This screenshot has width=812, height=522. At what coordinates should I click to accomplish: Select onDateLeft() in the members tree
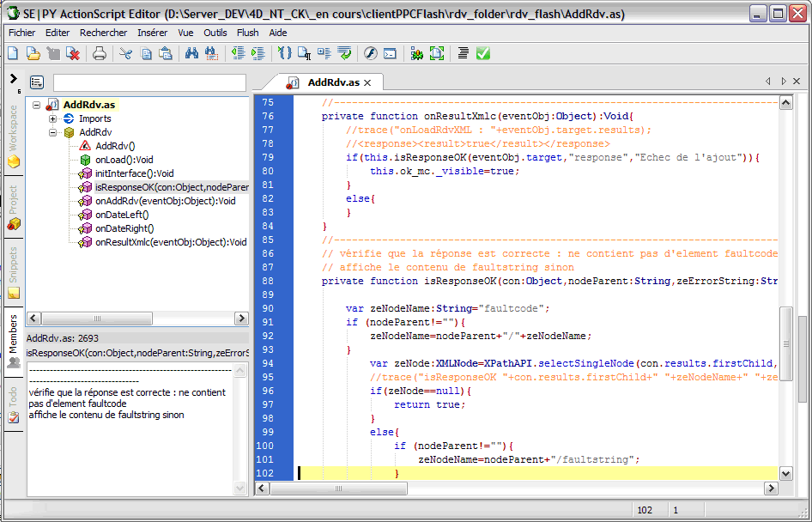coord(122,215)
